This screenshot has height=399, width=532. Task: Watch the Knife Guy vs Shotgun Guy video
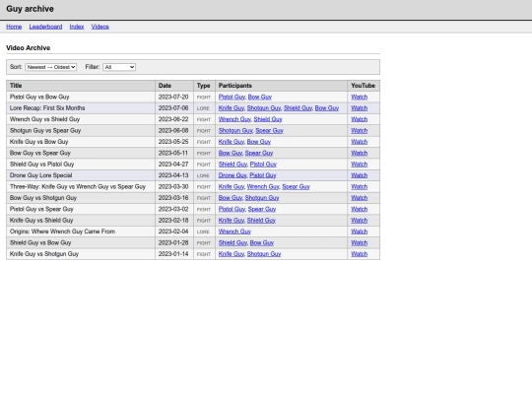[360, 254]
